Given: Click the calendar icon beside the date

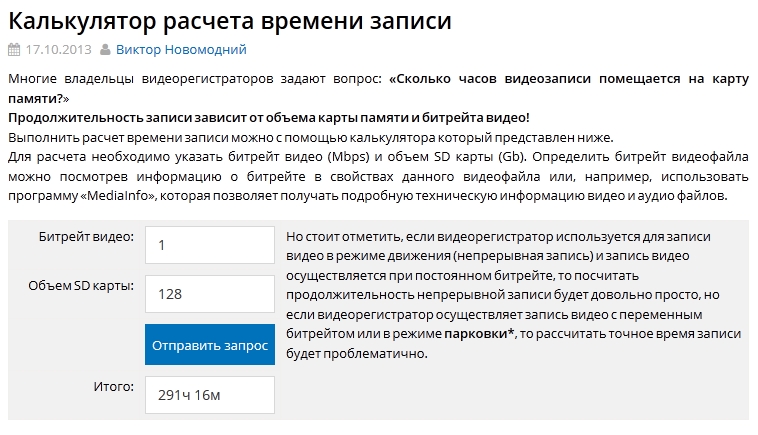Looking at the screenshot, I should pos(13,50).
